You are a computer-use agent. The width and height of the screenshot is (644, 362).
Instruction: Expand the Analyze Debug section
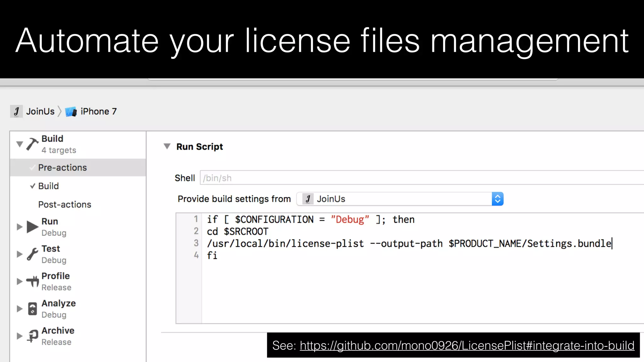pos(19,309)
